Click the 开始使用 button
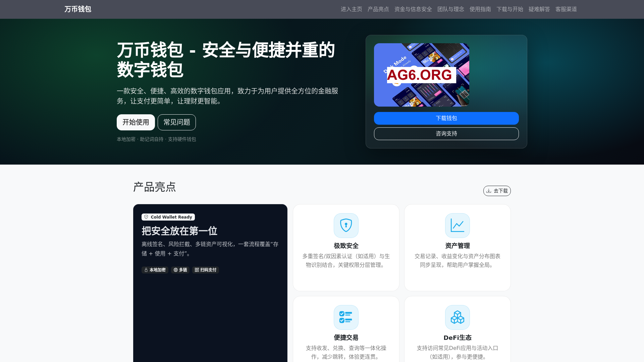Screen dimensions: 644x362 coord(136,122)
